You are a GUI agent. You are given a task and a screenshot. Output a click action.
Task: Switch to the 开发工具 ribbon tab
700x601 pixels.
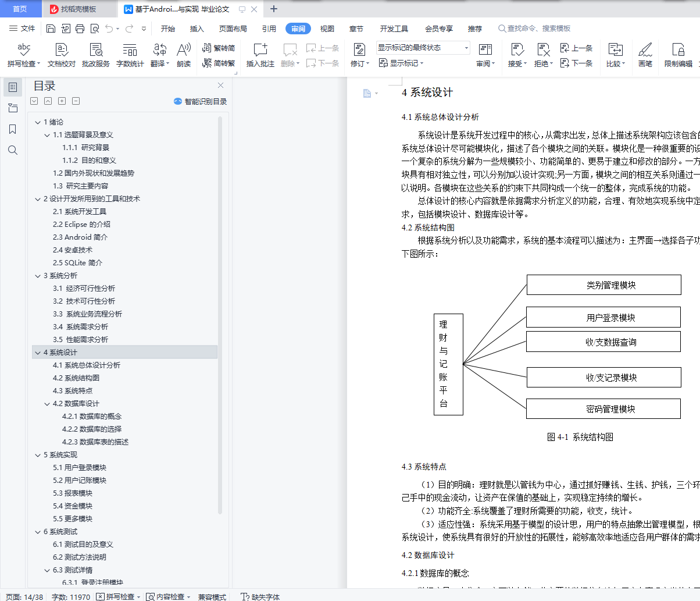(x=394, y=29)
